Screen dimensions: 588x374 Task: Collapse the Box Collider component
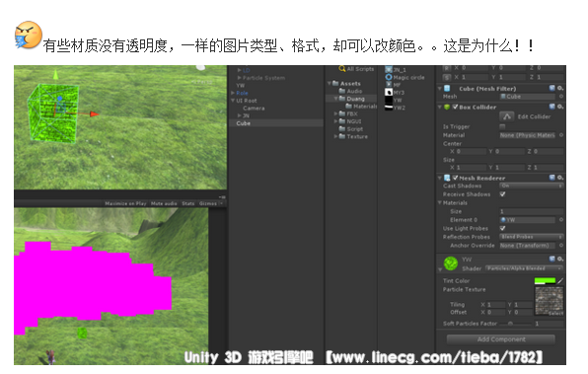point(440,107)
